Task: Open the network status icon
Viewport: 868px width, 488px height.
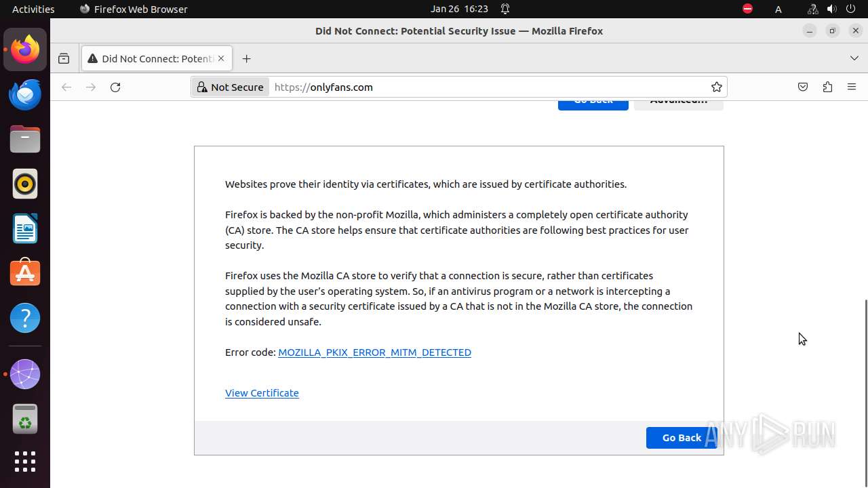Action: tap(812, 9)
